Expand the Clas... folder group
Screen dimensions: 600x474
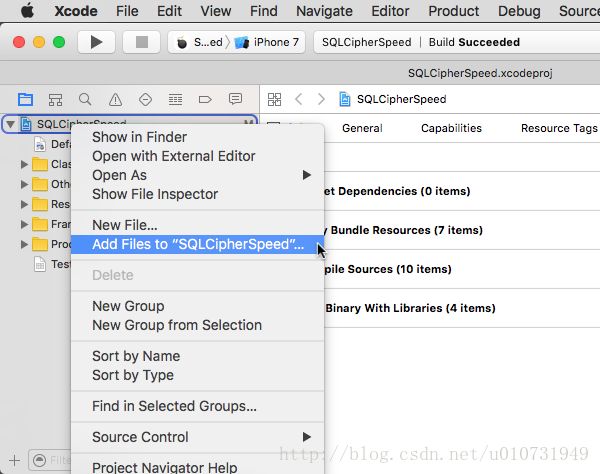click(x=24, y=164)
